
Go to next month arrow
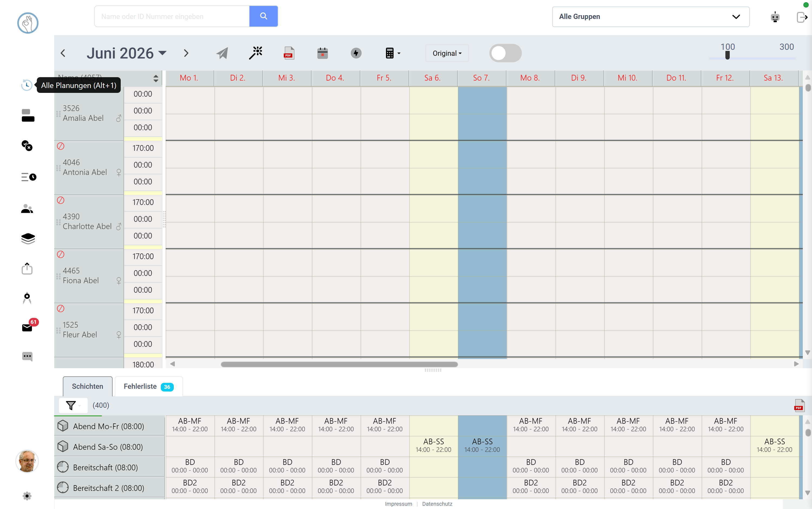coord(186,53)
